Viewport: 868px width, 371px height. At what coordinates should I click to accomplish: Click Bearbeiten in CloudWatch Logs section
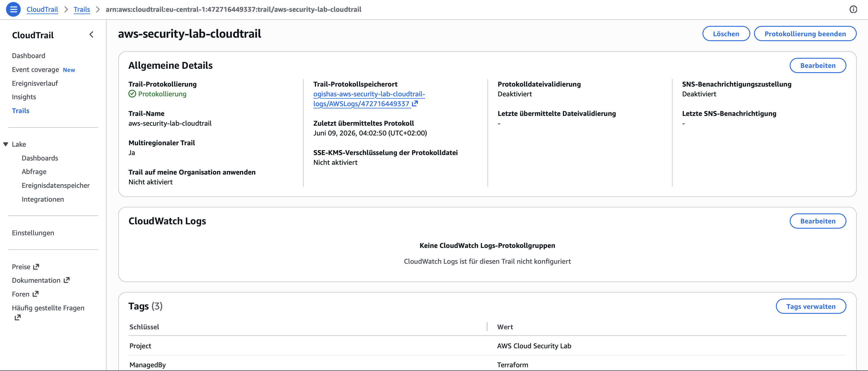point(818,221)
